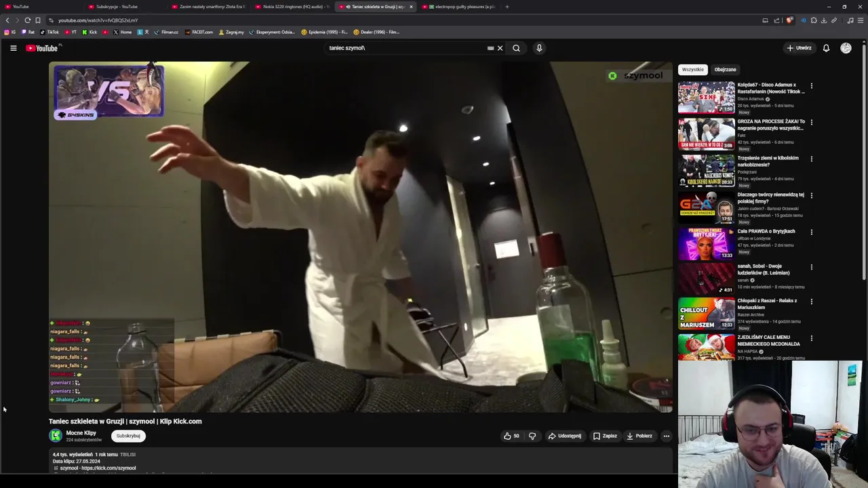The width and height of the screenshot is (868, 488).
Task: Click the Utwórz create button
Action: pyautogui.click(x=799, y=48)
